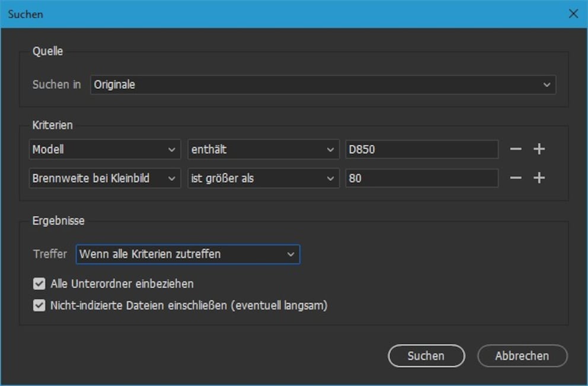This screenshot has height=386, width=588.
Task: Click the chevron arrow of Originale dropdown
Action: (547, 85)
